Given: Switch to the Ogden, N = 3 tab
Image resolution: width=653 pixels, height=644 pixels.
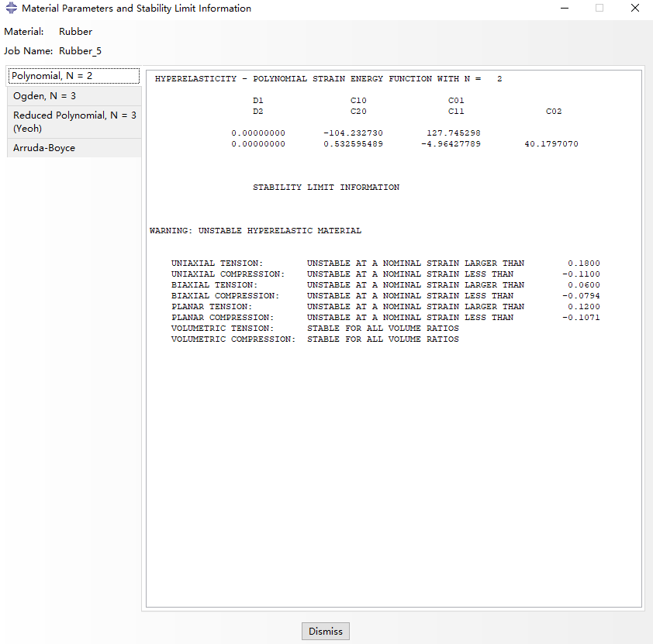Looking at the screenshot, I should (74, 96).
